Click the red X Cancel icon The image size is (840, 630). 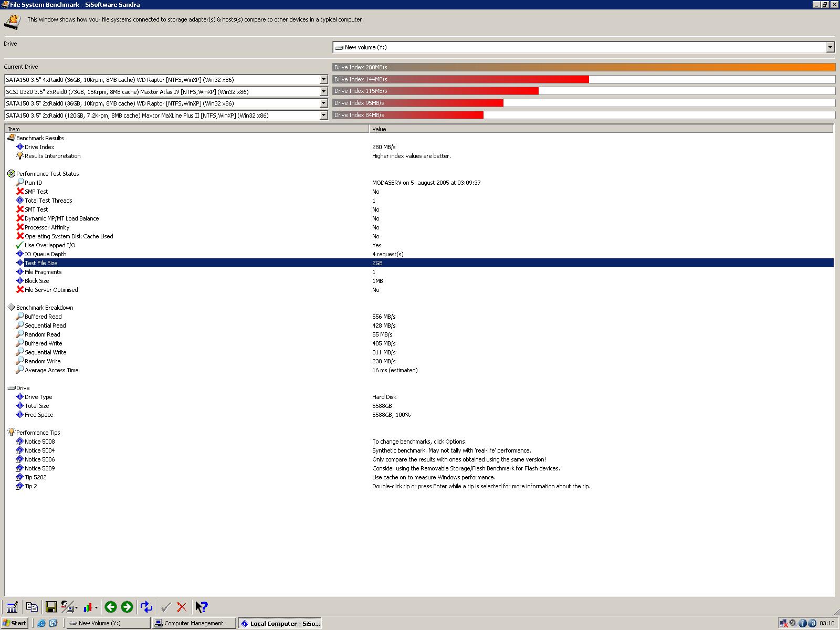[182, 607]
